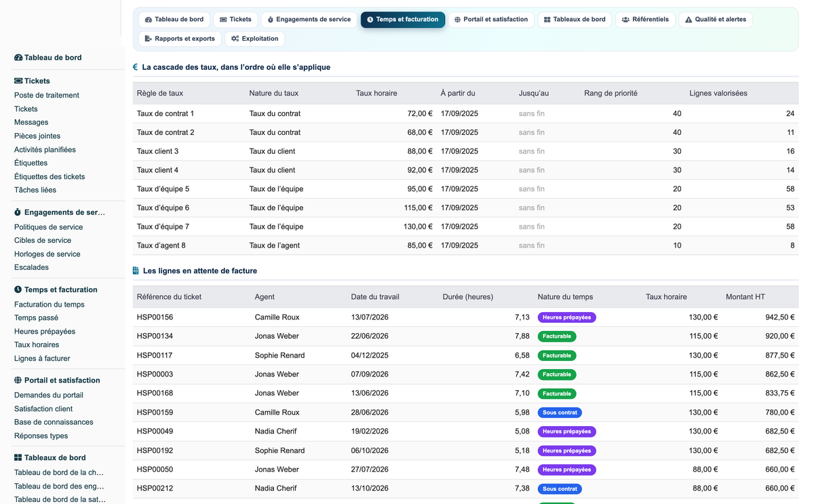Viewport: 814px width, 504px height.
Task: Click the sidebar Tableau de bord gauge icon
Action: click(18, 58)
